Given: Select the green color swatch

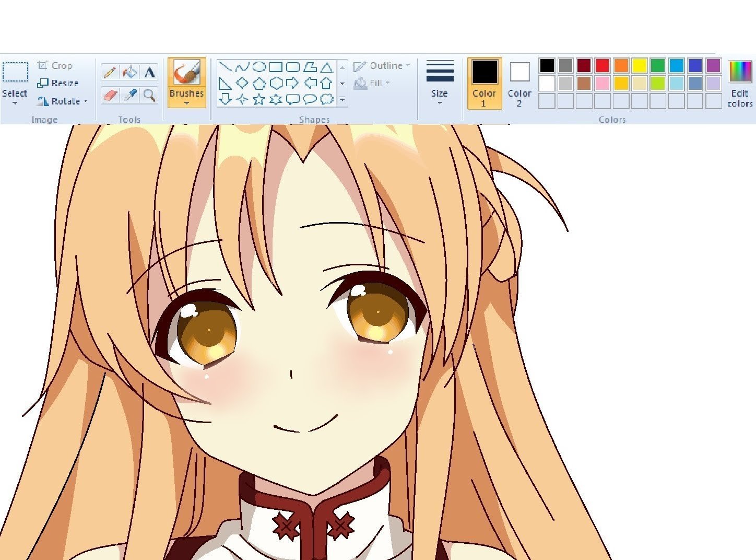Looking at the screenshot, I should pos(658,66).
